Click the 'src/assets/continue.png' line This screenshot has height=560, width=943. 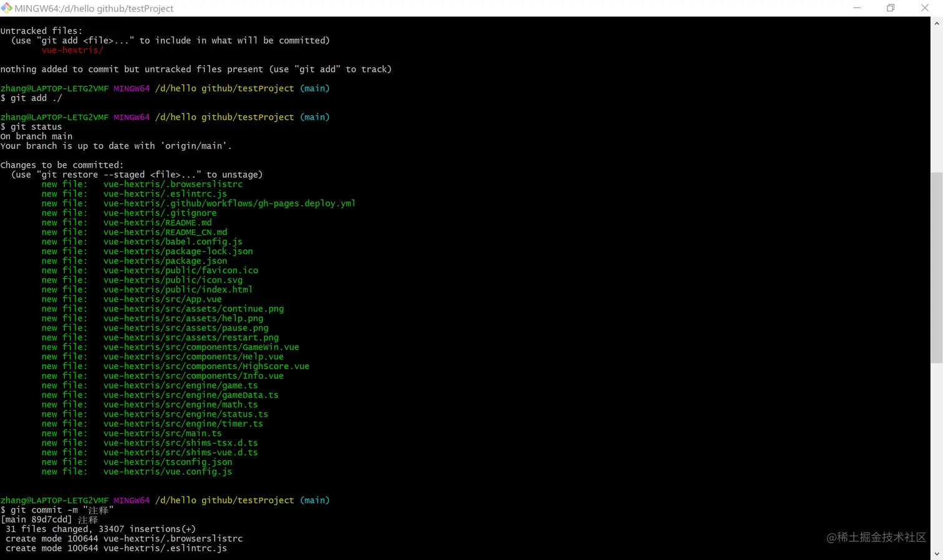point(163,309)
